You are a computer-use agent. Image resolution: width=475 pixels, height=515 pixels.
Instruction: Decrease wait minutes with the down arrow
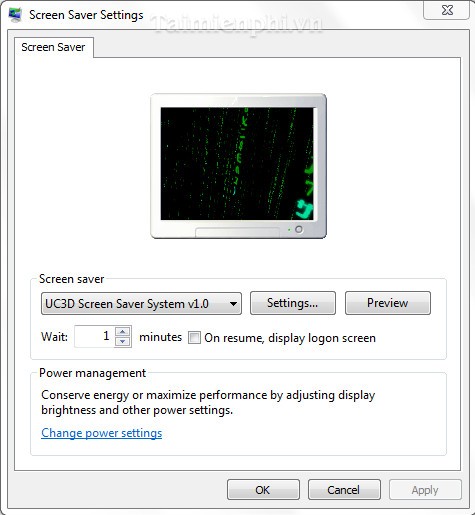point(123,342)
